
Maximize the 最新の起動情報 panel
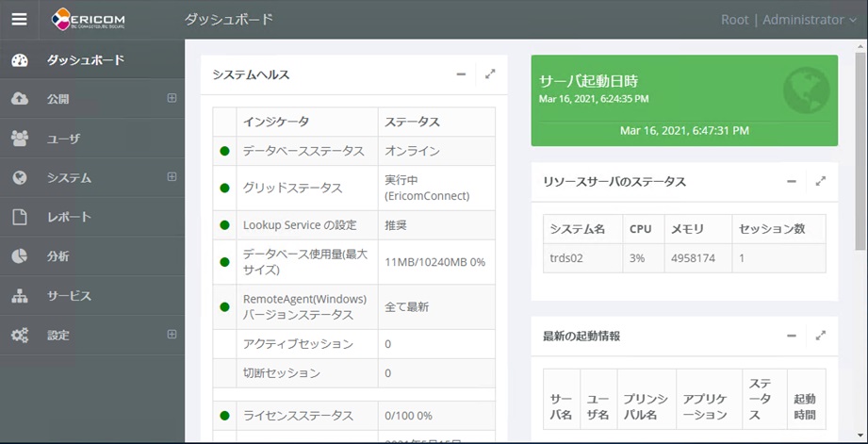click(821, 335)
